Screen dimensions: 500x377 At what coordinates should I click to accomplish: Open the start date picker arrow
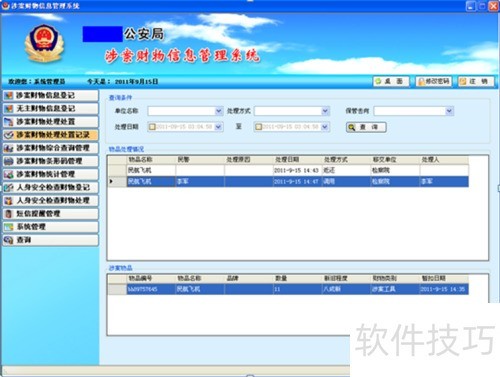218,127
